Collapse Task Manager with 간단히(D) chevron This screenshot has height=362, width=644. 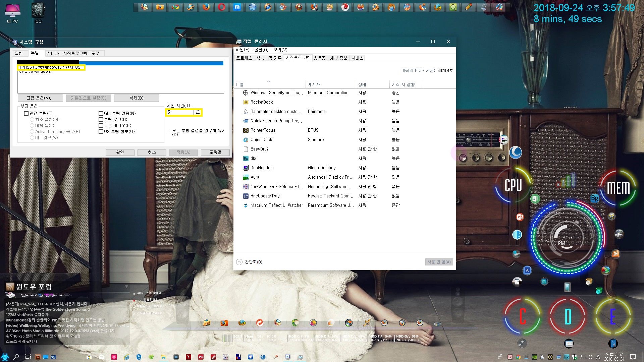pos(239,262)
